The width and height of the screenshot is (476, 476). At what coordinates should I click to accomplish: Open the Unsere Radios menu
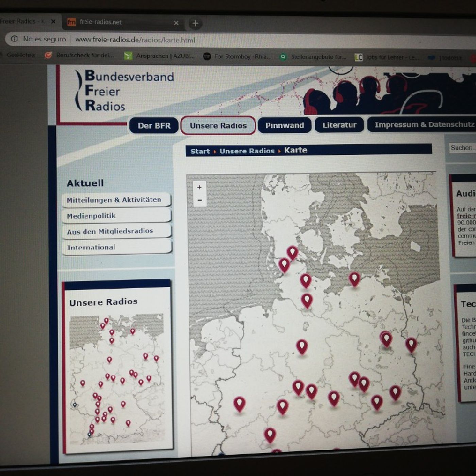[x=218, y=125]
